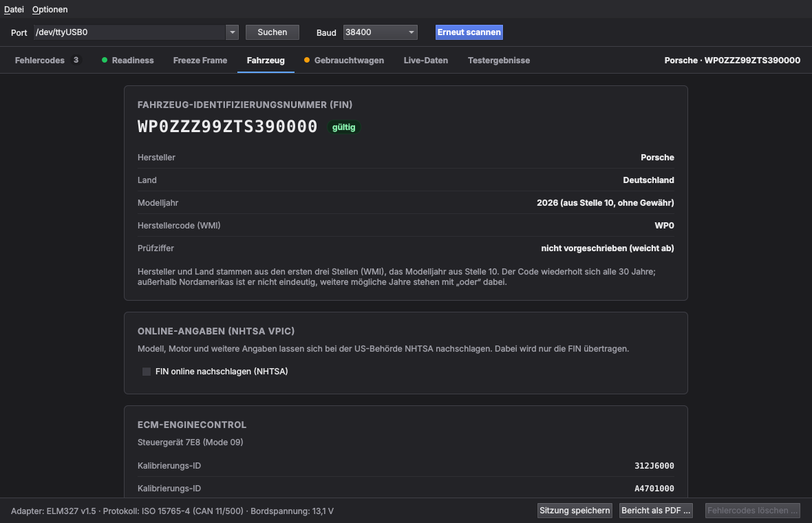Click the green Readiness status dot

coord(105,60)
